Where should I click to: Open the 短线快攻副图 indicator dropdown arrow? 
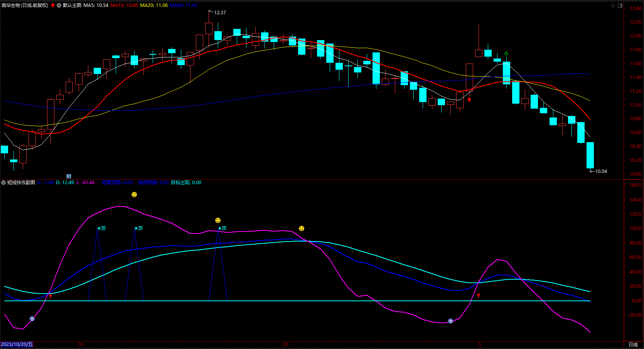3,183
